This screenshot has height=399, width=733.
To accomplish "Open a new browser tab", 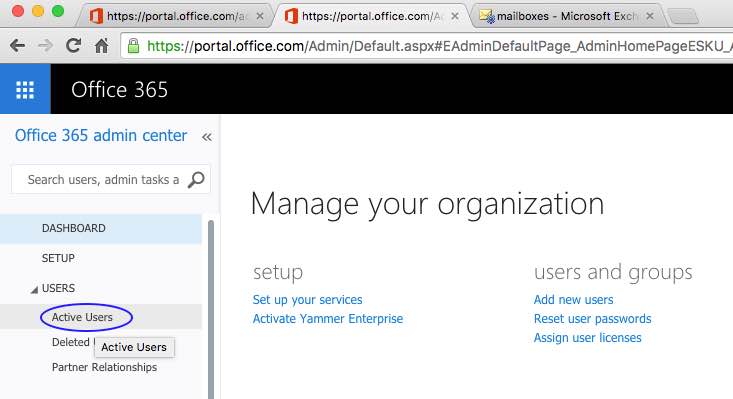I will [x=683, y=17].
